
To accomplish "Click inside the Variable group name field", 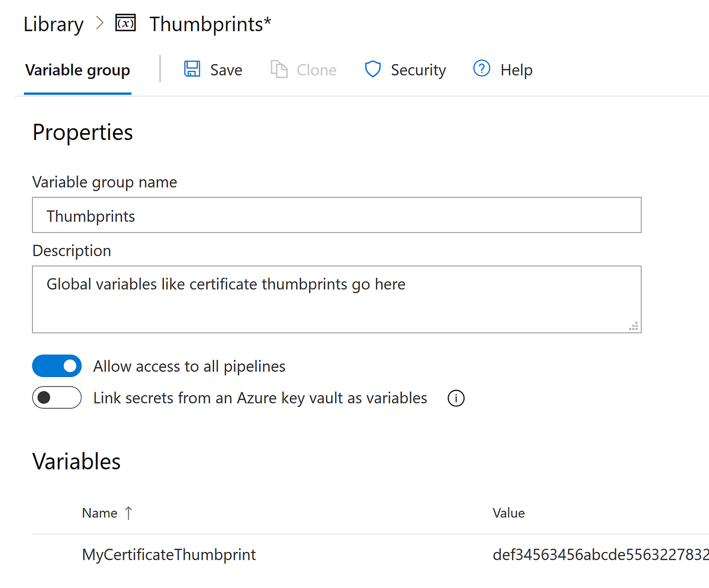I will 336,215.
